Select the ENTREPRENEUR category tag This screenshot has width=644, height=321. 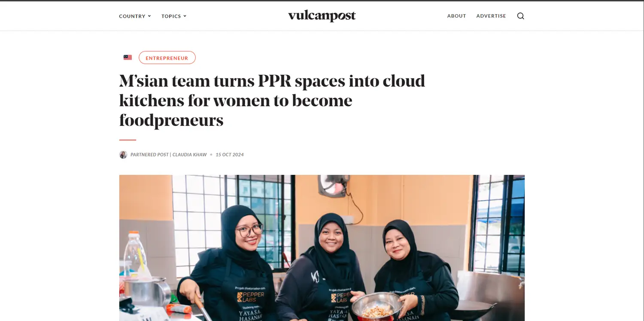(x=167, y=58)
